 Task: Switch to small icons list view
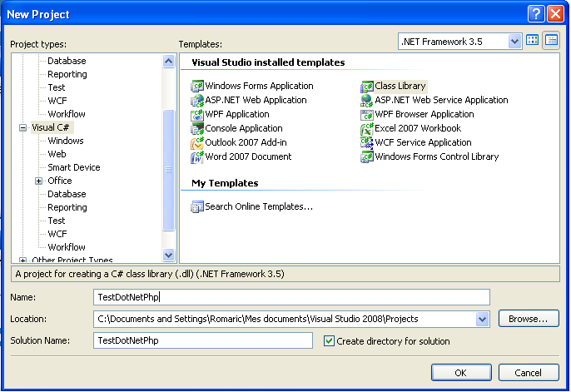click(x=550, y=41)
